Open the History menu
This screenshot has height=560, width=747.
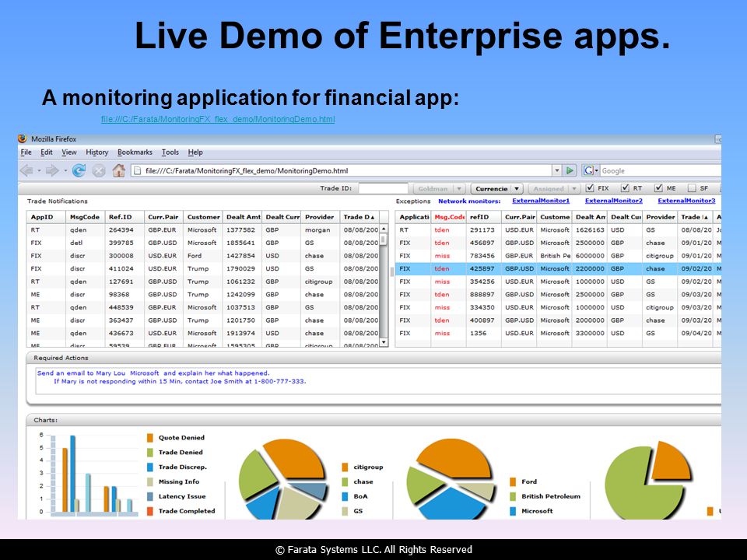point(96,152)
